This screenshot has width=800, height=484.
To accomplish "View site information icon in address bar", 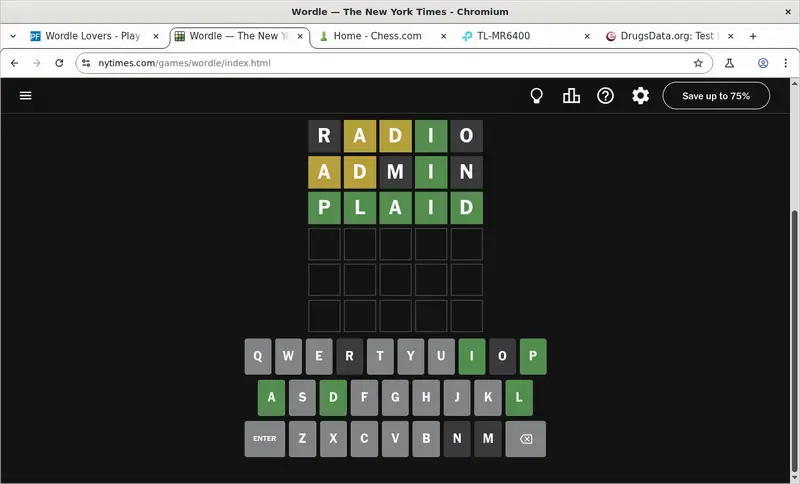I will pos(86,63).
